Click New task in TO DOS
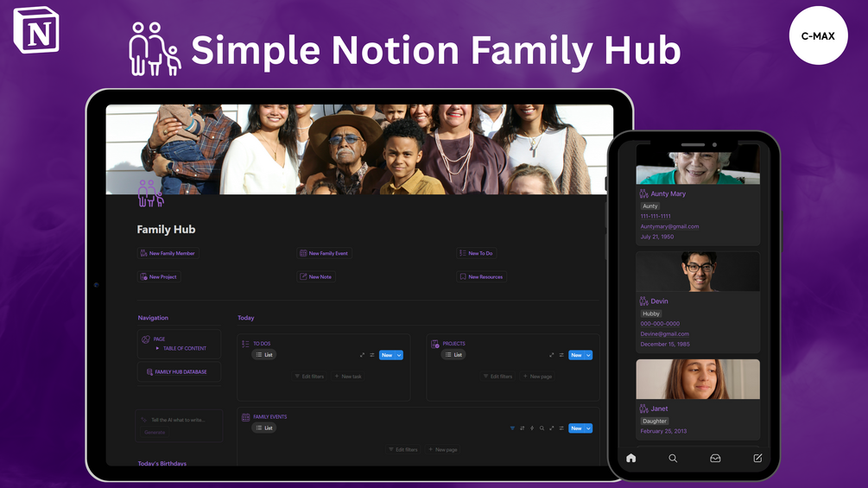Viewport: 868px width, 488px height. point(348,377)
